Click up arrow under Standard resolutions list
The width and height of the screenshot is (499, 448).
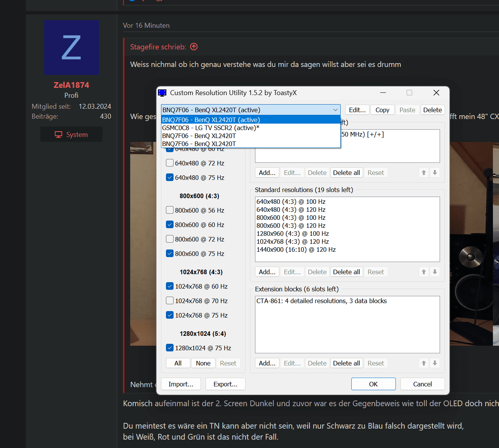(424, 272)
